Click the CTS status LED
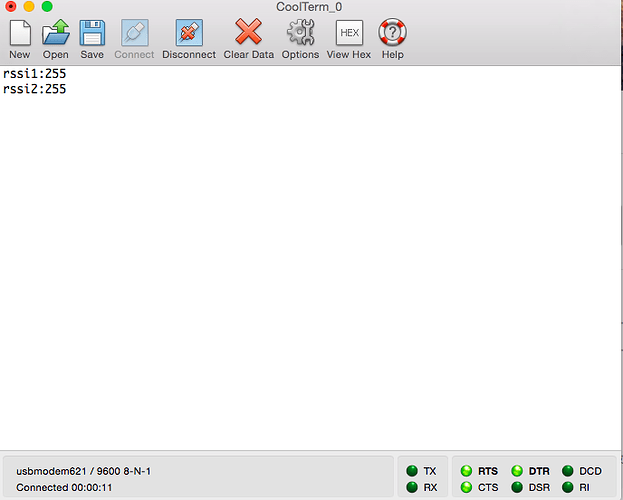623x500 pixels. pyautogui.click(x=466, y=487)
